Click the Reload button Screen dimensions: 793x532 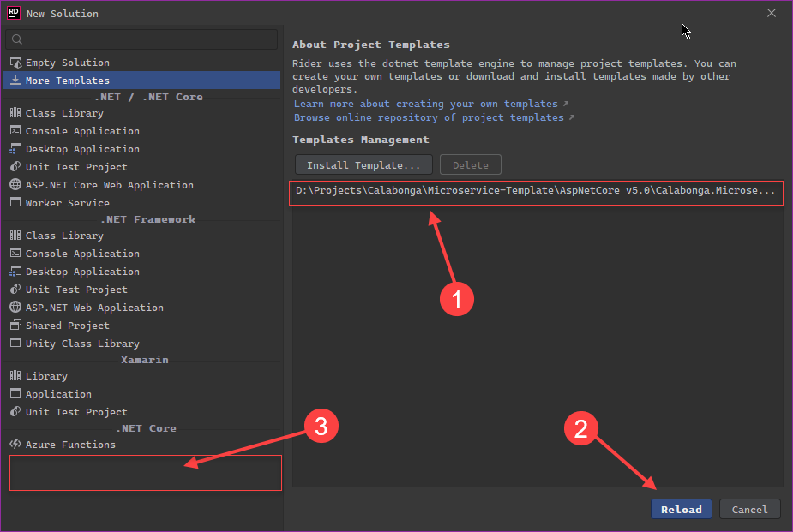(682, 509)
